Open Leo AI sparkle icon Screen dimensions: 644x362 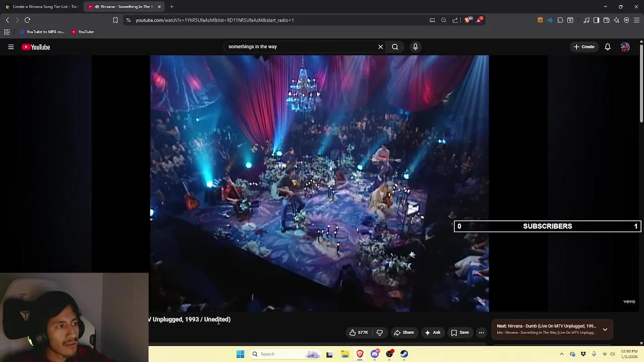click(x=616, y=20)
